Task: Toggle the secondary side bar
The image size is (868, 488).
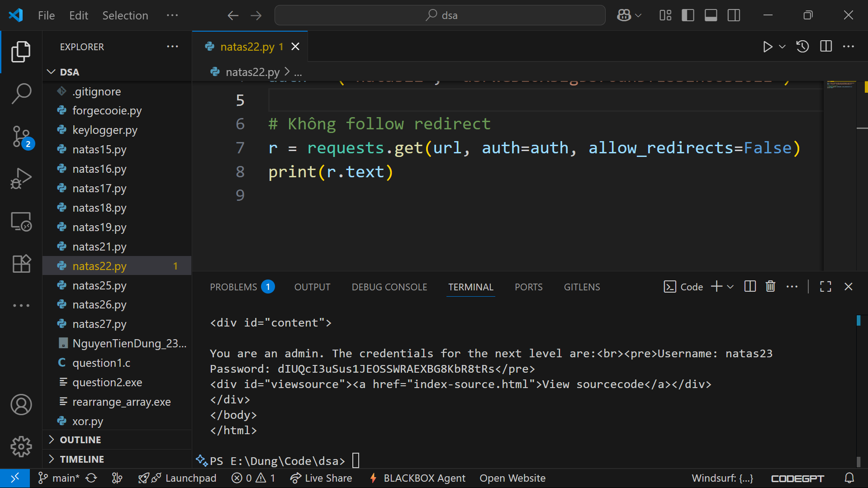Action: pos(734,15)
